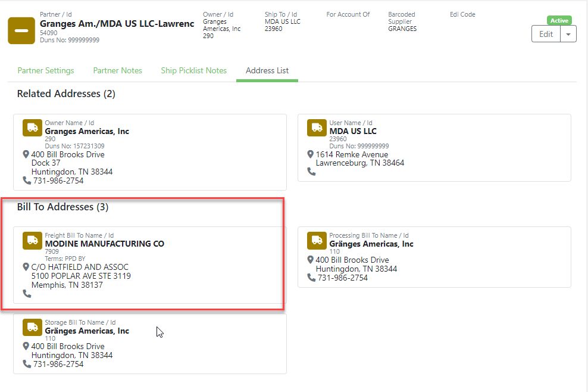This screenshot has height=392, width=588.
Task: Click truck icon on Storage Bill To card
Action: tap(32, 328)
